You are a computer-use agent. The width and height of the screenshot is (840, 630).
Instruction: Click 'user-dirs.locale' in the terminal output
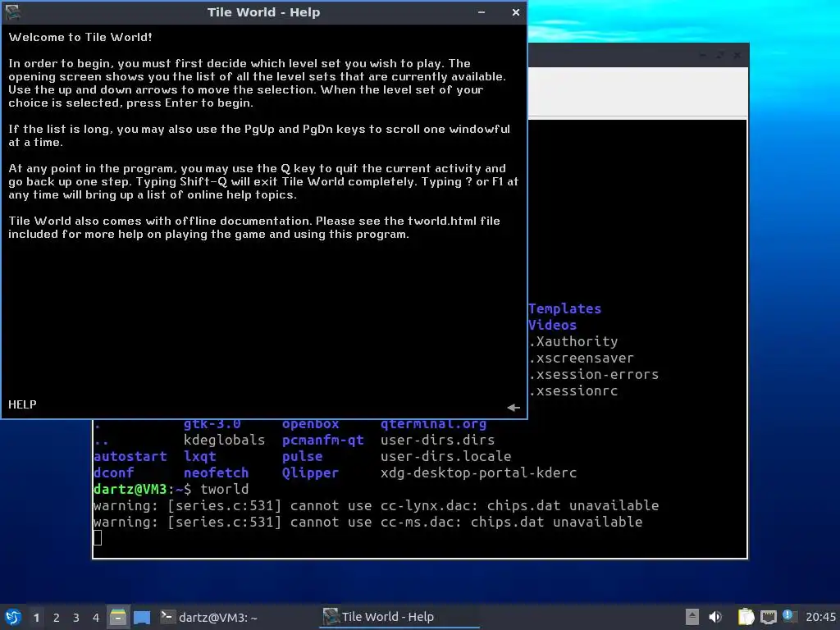tap(445, 456)
